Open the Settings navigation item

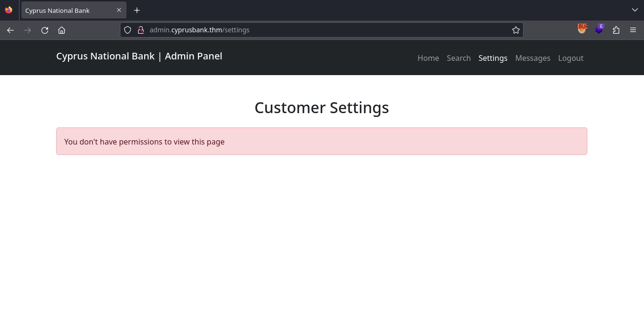tap(493, 58)
